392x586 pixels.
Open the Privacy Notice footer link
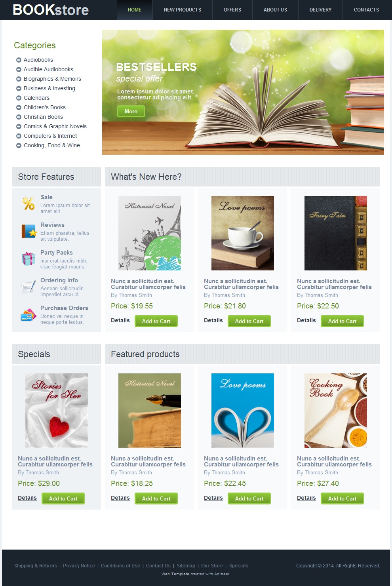[x=79, y=566]
